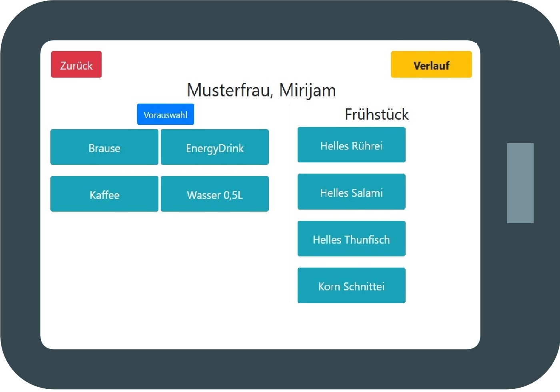560x392 pixels.
Task: Select Helles Rührei breakfast item
Action: coord(351,145)
